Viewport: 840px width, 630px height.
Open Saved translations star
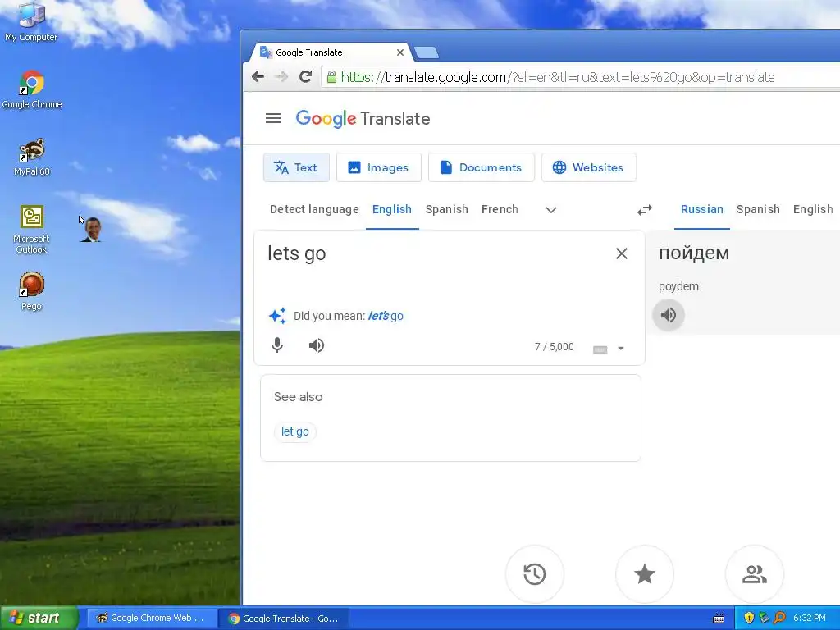[645, 574]
